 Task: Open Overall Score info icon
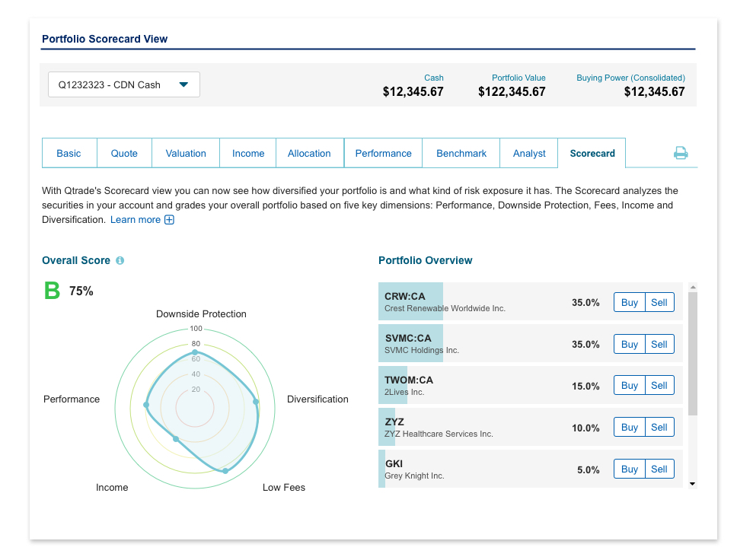pos(120,260)
